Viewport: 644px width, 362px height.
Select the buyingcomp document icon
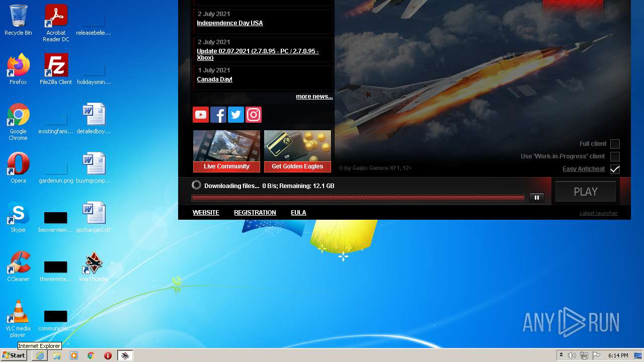94,168
